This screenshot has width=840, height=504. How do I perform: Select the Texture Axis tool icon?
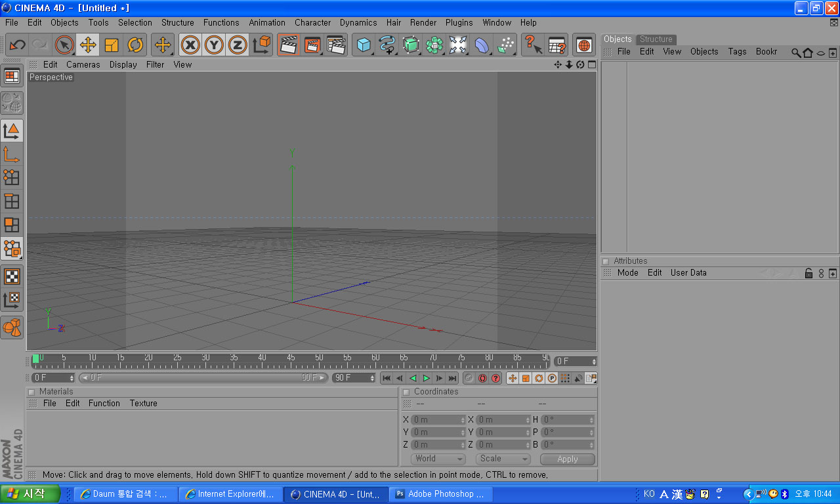12,300
